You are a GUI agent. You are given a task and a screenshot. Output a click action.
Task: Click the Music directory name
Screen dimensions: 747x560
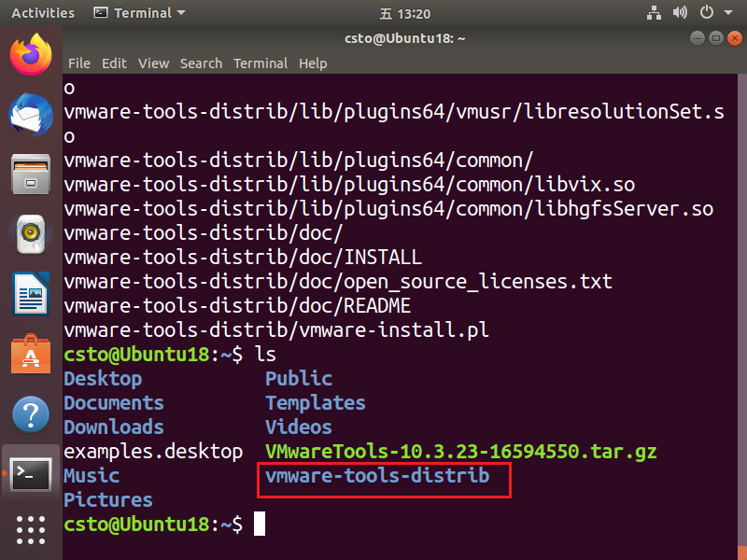tap(92, 476)
